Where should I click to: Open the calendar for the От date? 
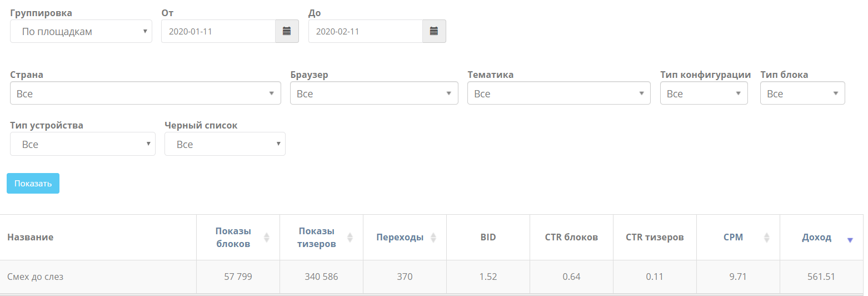[x=287, y=31]
